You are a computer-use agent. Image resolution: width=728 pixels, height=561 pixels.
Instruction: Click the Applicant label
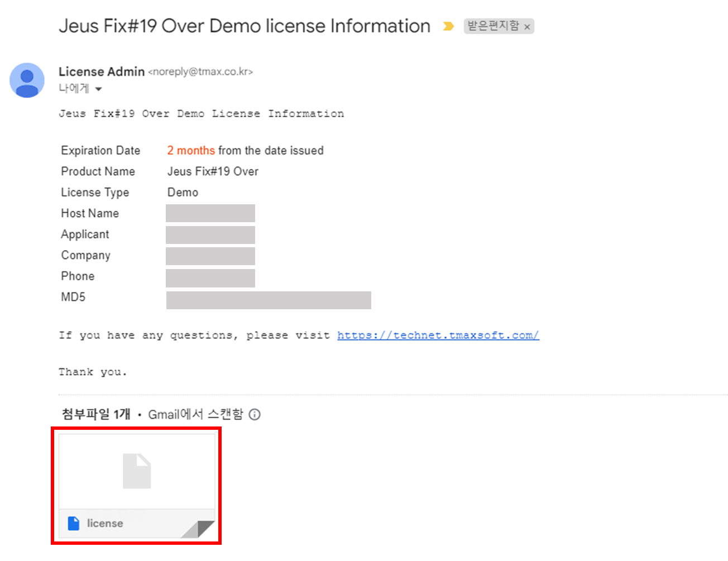point(85,234)
